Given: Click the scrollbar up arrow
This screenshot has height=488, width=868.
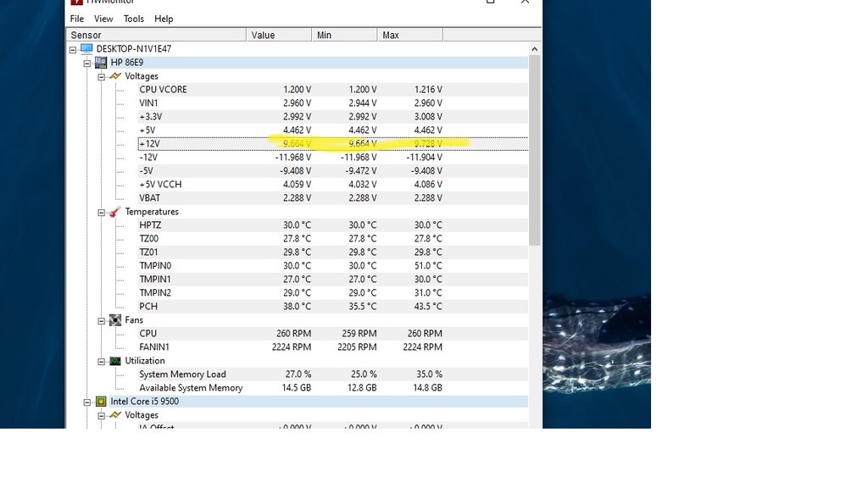Looking at the screenshot, I should tap(534, 49).
